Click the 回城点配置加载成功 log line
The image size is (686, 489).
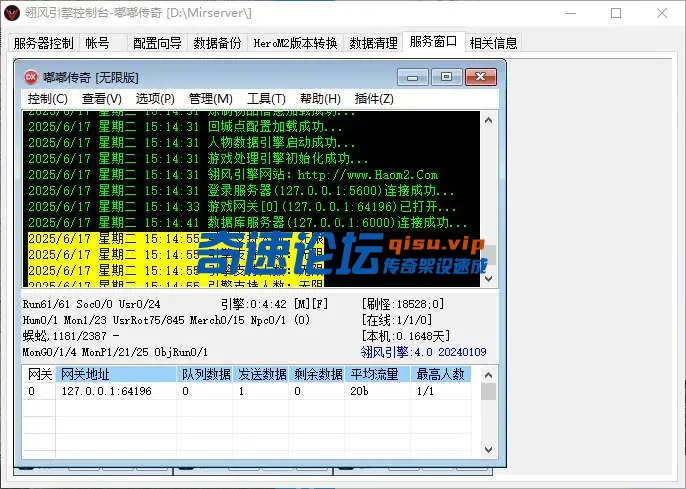click(x=186, y=127)
